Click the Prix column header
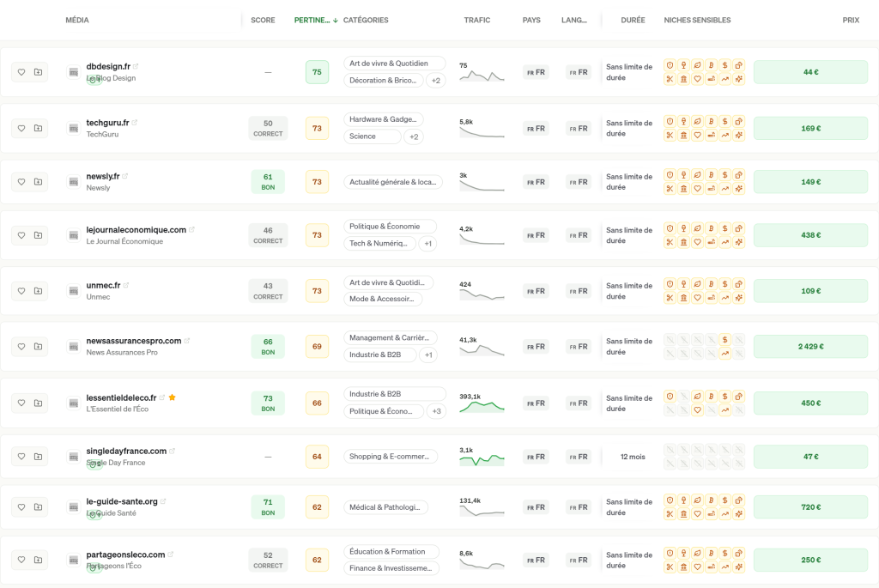The height and width of the screenshot is (588, 879). click(x=851, y=21)
